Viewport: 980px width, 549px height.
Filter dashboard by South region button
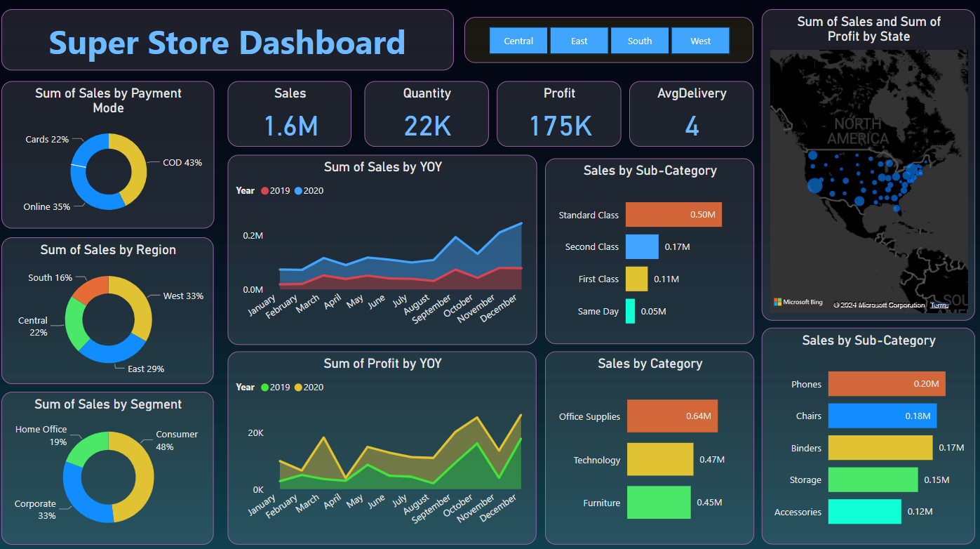[640, 41]
